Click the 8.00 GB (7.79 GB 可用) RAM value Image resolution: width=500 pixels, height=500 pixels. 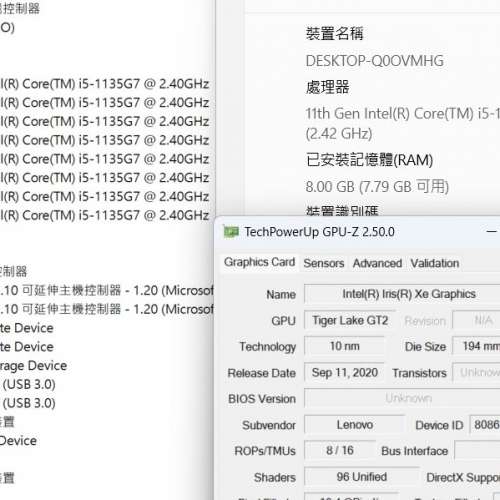click(377, 186)
